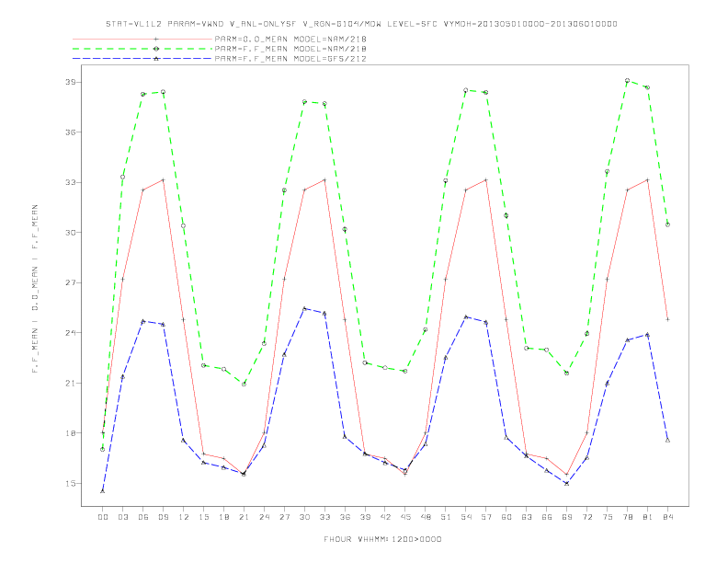Click x-axis tick label 00
Screen dimensions: 728x563
[x=103, y=517]
